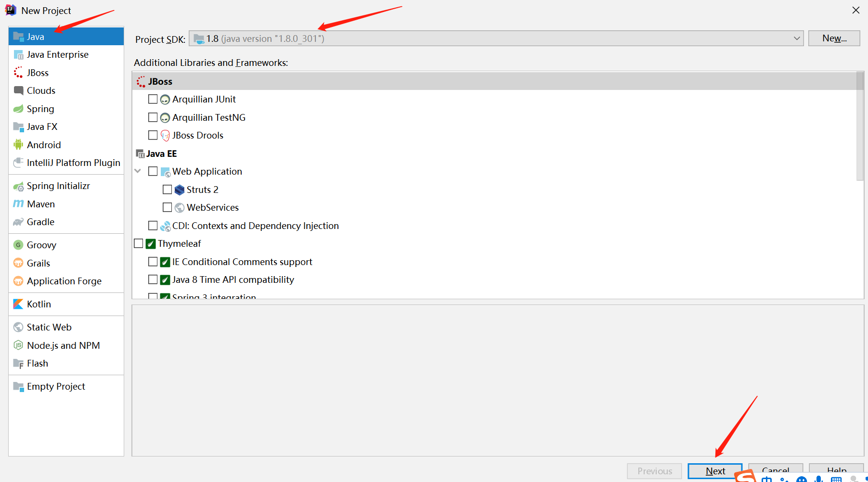Pick the Maven project type
Viewport: 868px width, 482px height.
(x=66, y=204)
